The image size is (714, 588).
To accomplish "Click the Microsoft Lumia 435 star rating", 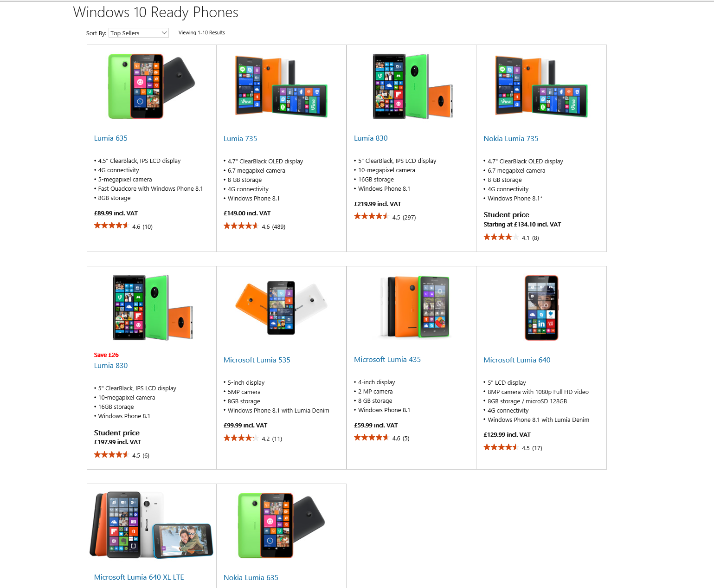I will (371, 438).
